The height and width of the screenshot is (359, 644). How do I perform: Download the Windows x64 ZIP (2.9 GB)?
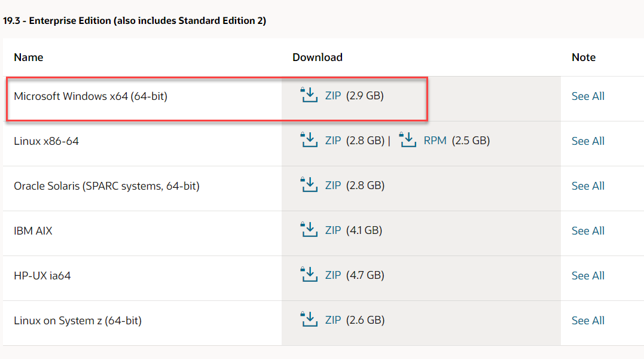333,96
